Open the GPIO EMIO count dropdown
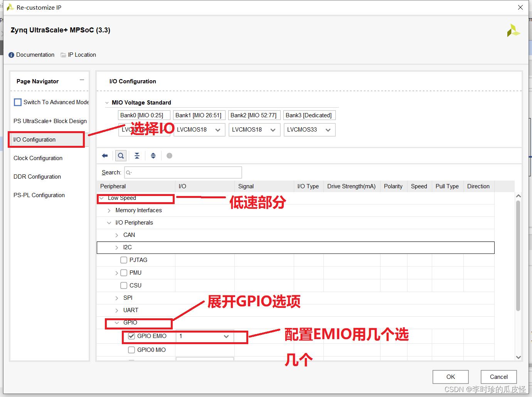The width and height of the screenshot is (532, 397). coord(226,336)
